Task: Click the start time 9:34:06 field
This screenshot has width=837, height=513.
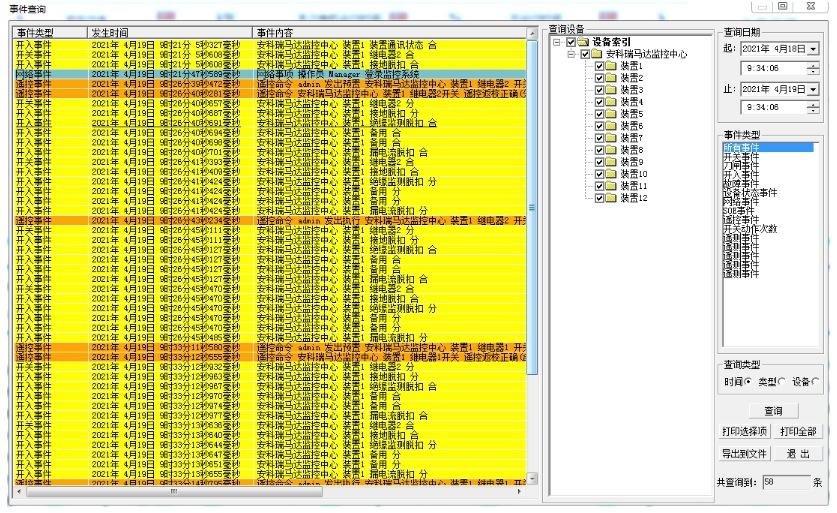Action: [x=774, y=69]
